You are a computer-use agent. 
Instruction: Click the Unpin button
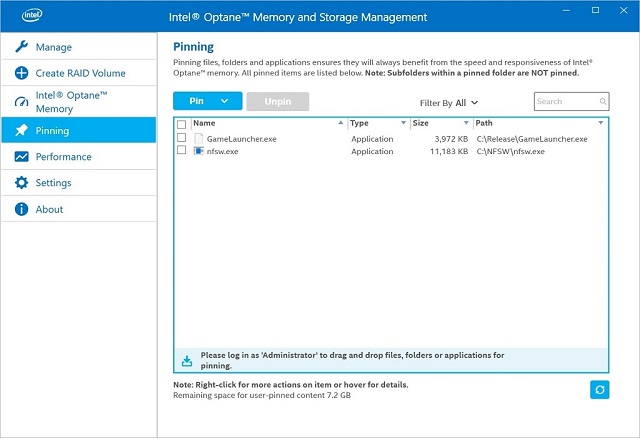click(278, 101)
